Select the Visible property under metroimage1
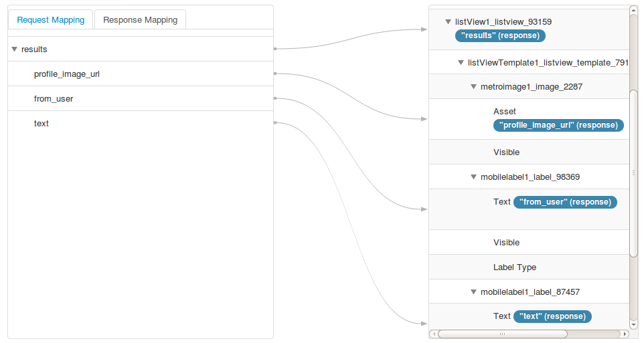The width and height of the screenshot is (644, 343). 506,152
